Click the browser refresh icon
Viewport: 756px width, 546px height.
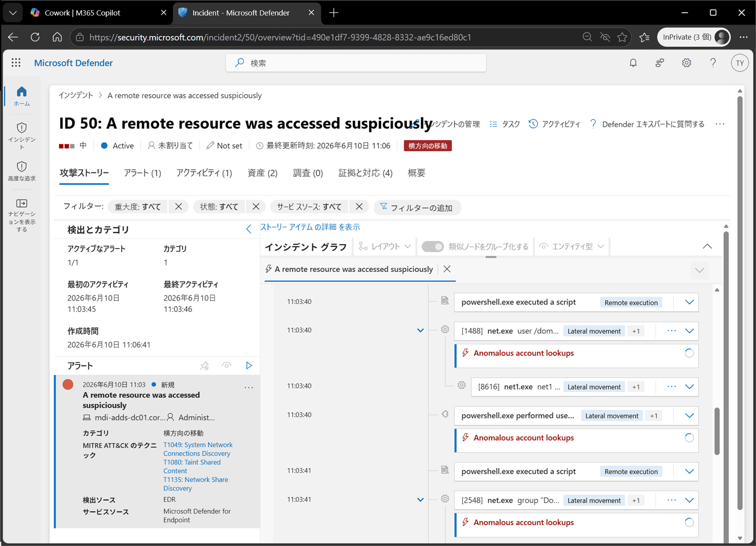coord(35,37)
